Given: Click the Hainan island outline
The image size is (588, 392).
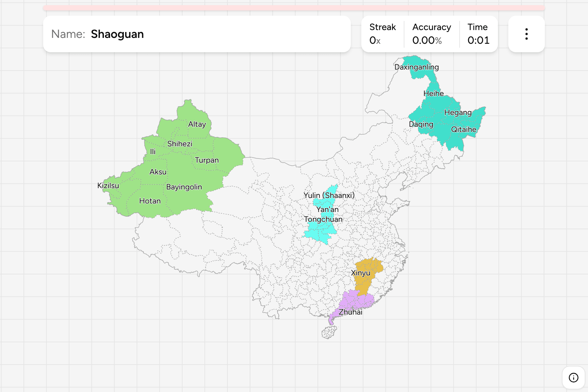Looking at the screenshot, I should pos(329,332).
